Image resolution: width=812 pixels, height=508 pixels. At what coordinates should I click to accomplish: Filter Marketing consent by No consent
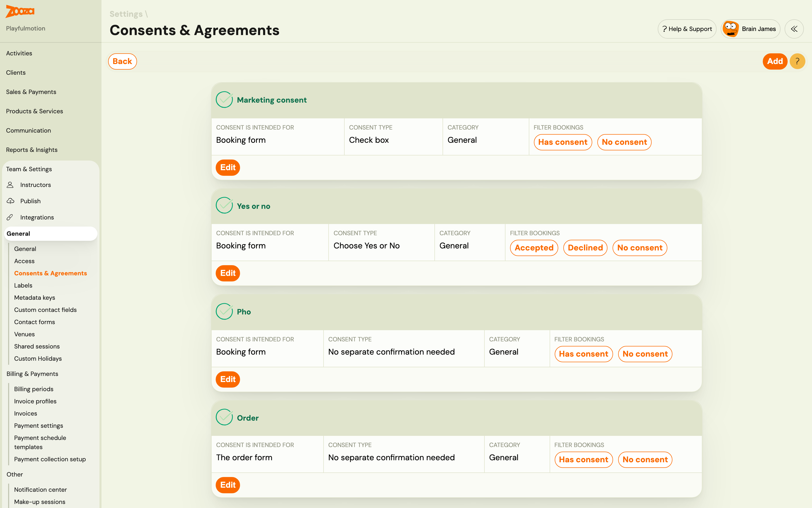(x=624, y=142)
